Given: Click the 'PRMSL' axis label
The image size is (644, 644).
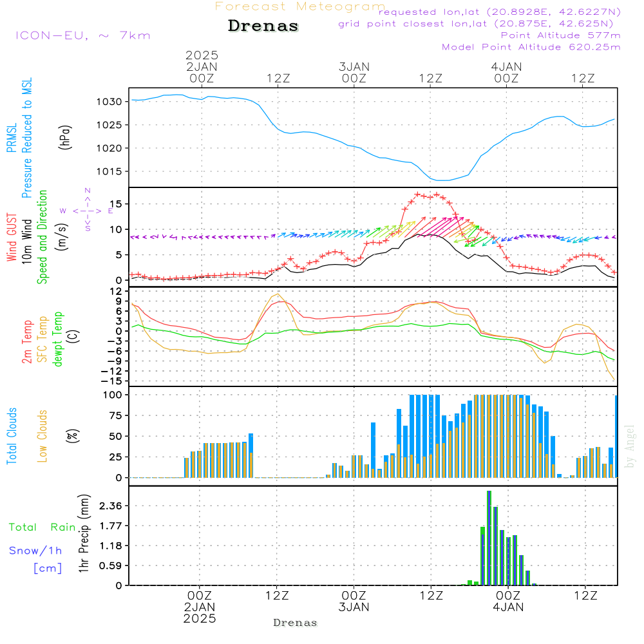Looking at the screenshot, I should pyautogui.click(x=12, y=138).
